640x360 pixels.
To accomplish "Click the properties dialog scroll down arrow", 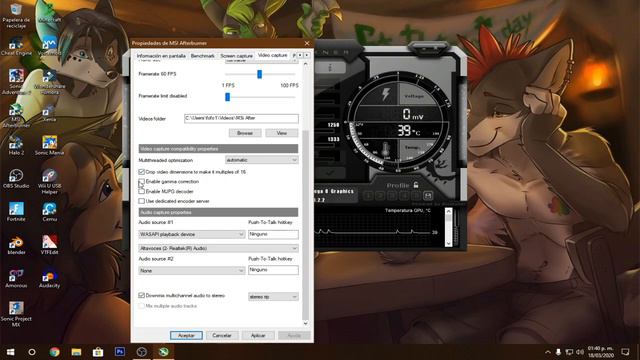I will [306, 323].
